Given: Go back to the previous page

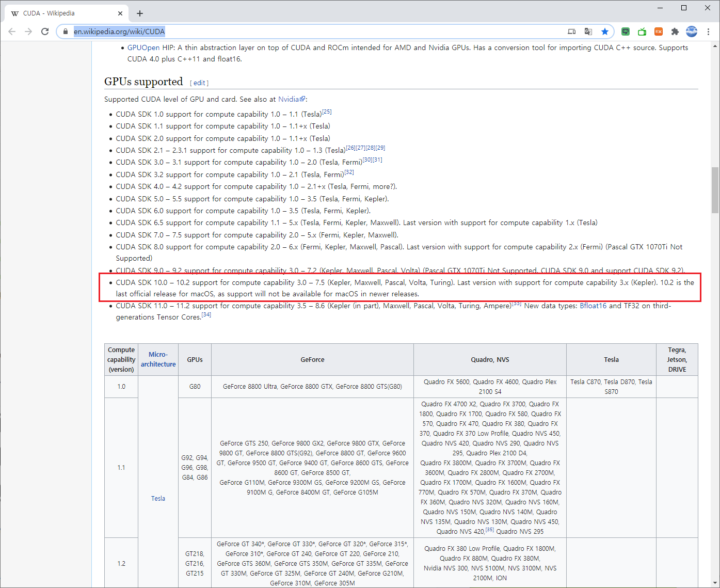Looking at the screenshot, I should 12,31.
